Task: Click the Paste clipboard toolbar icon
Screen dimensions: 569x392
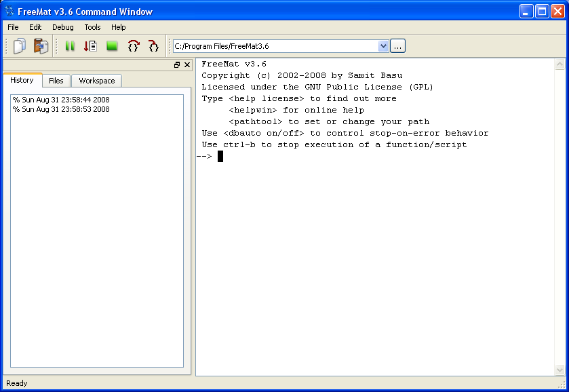Action: [x=41, y=46]
